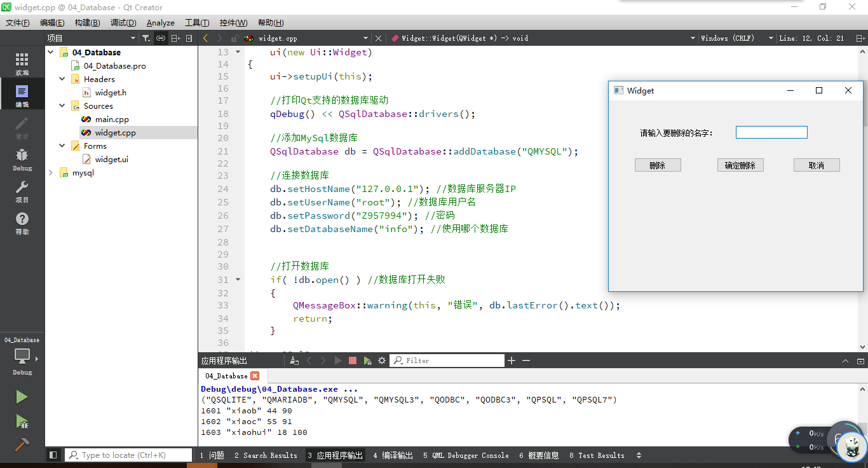
Task: Click the green Run button
Action: tap(22, 397)
